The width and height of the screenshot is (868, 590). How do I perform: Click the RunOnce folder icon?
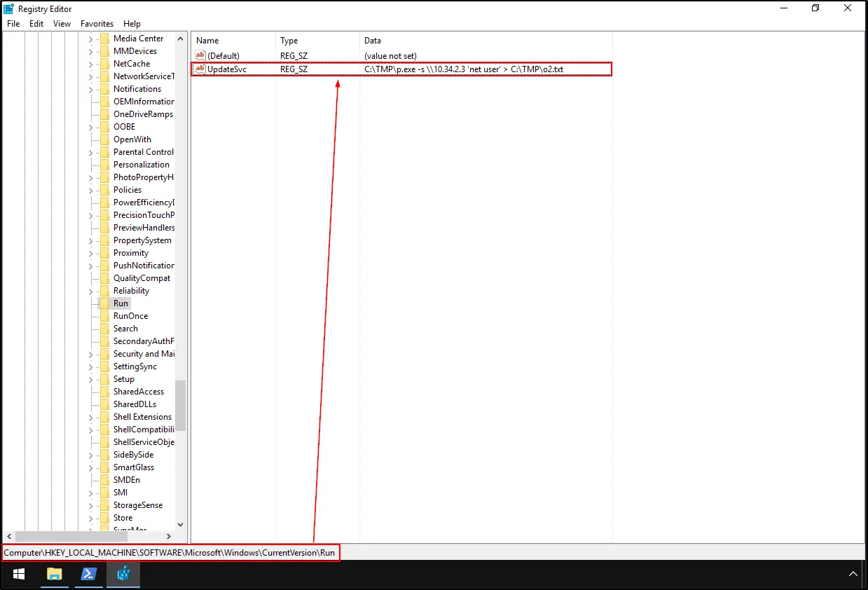pyautogui.click(x=104, y=316)
